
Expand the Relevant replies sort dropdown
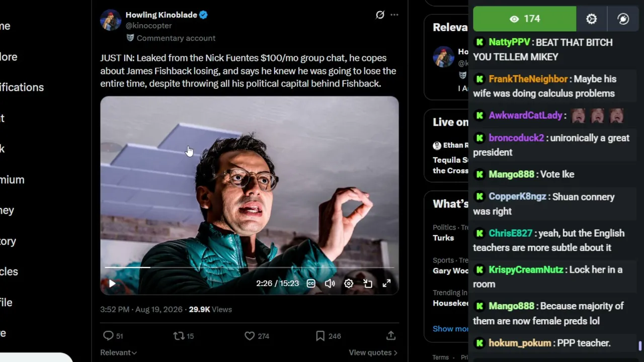tap(118, 352)
